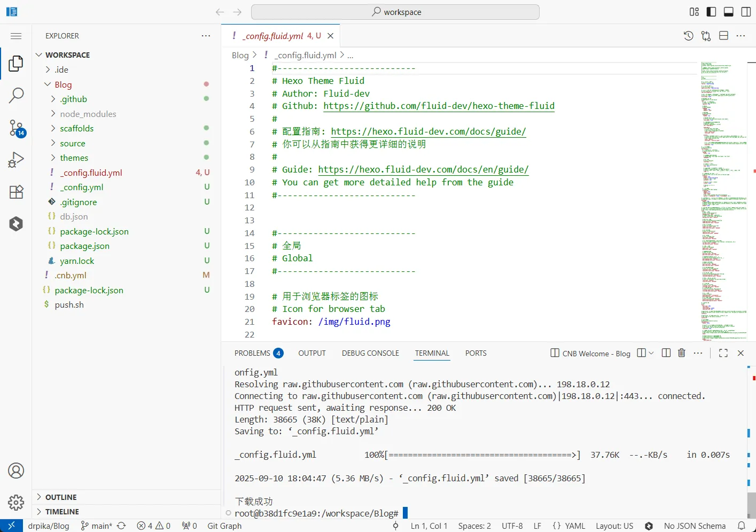The image size is (756, 532).
Task: Close the _config.fluid.yml editor tab
Action: (x=330, y=36)
